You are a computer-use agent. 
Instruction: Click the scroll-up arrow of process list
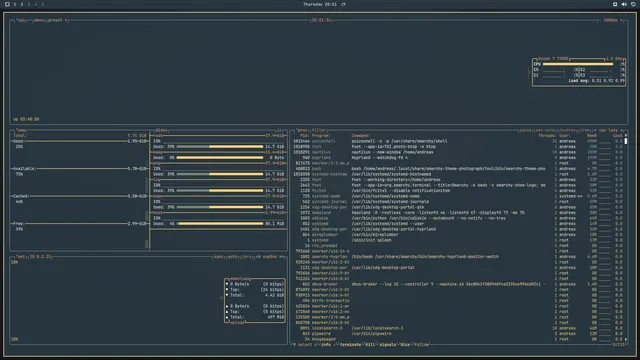click(626, 136)
